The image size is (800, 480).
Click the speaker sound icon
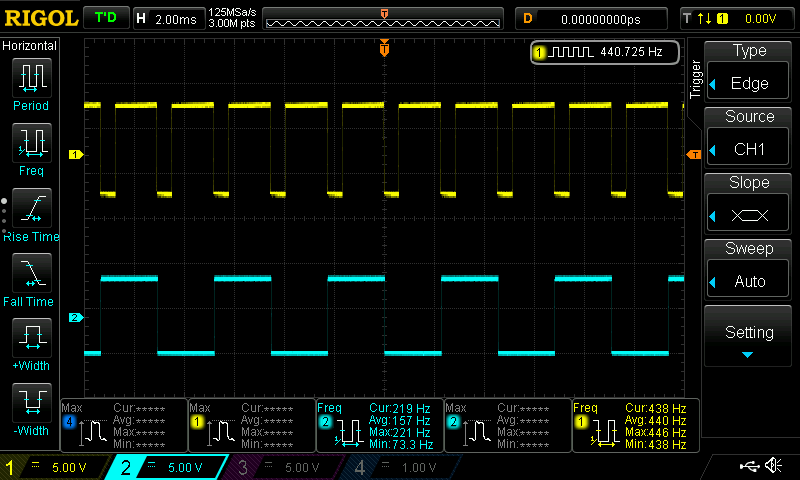click(773, 466)
